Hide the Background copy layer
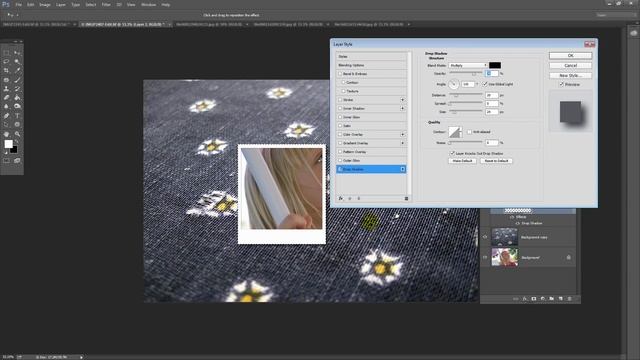The image size is (640, 360). pos(485,237)
